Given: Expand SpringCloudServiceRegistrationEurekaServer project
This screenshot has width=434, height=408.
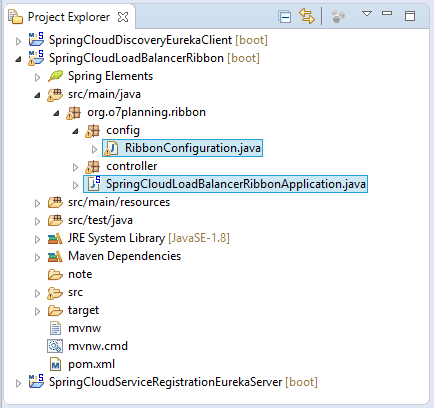Looking at the screenshot, I should (x=19, y=383).
